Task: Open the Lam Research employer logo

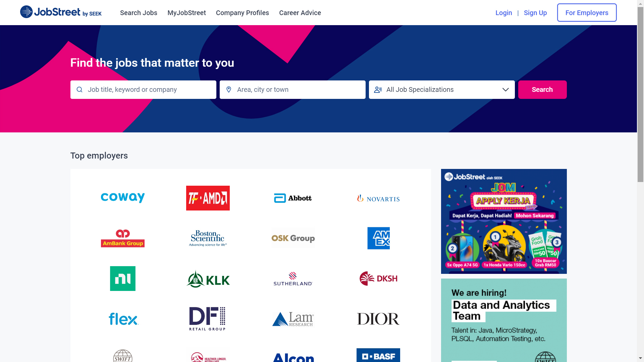Action: pos(293,319)
